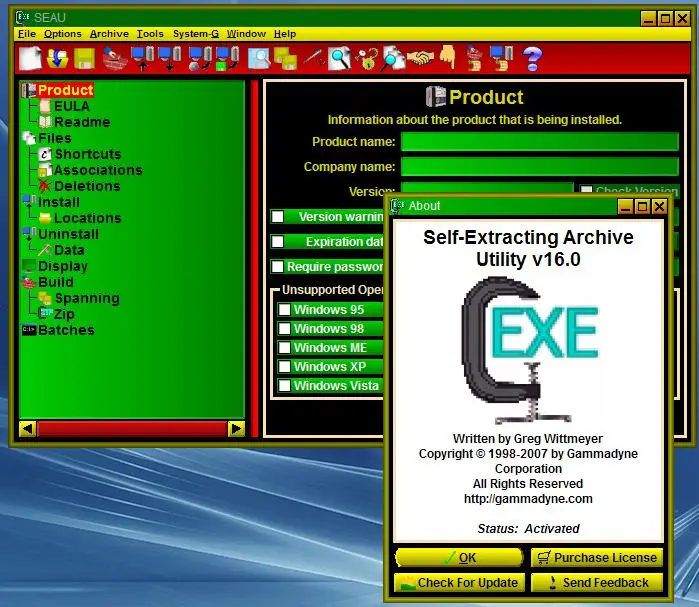Screen dimensions: 699x607
Task: Click the tree panel's left scroll arrow
Action: (x=27, y=429)
